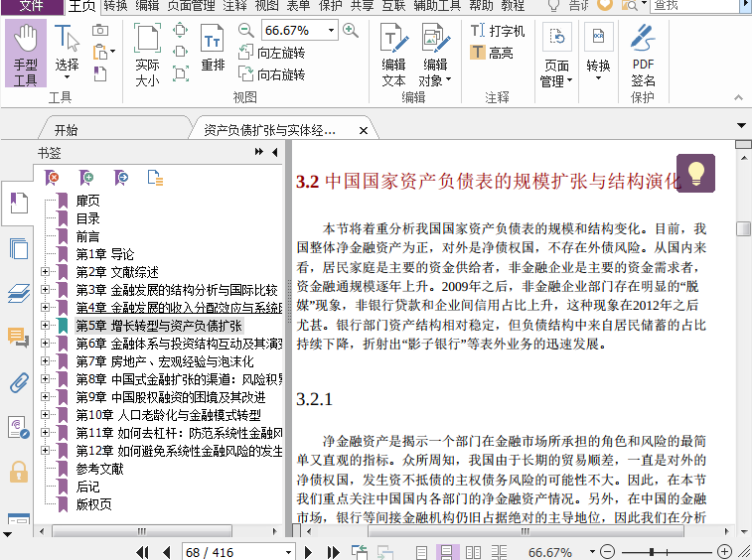Expand the 第5章 增长转型与资产负债扩张 bookmark
The image size is (752, 560).
click(45, 326)
